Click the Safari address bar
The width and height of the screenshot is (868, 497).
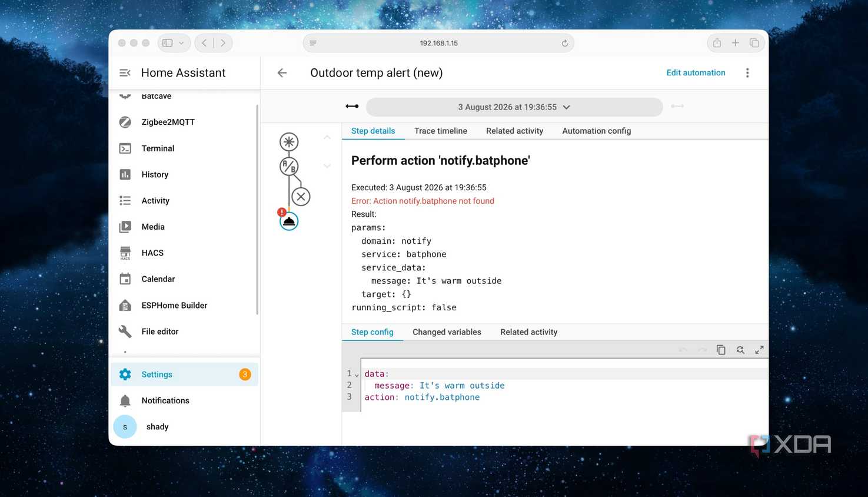click(x=438, y=43)
